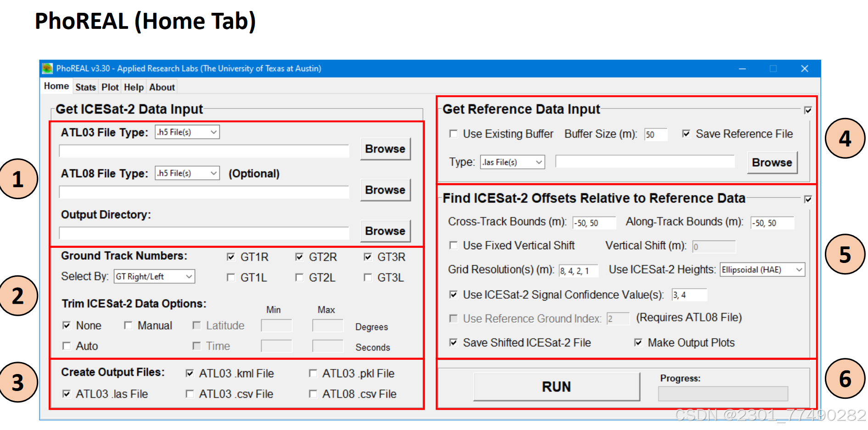Uncheck the GT2R ground track
The image size is (868, 430).
coord(299,257)
